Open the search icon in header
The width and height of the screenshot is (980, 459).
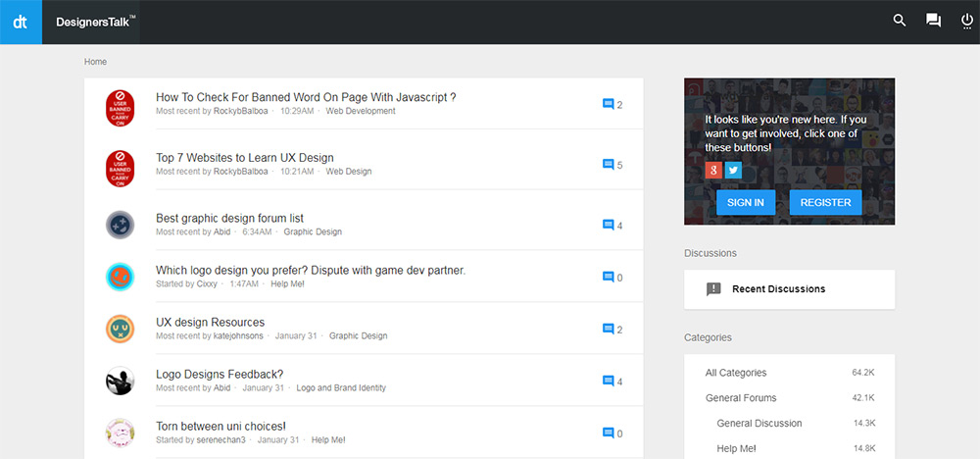click(x=900, y=21)
